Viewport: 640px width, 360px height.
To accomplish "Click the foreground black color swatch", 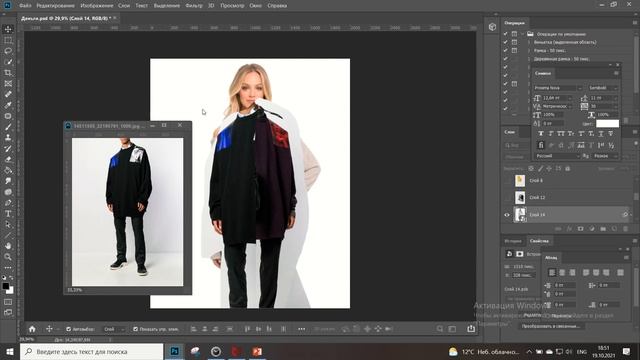I will 6,286.
